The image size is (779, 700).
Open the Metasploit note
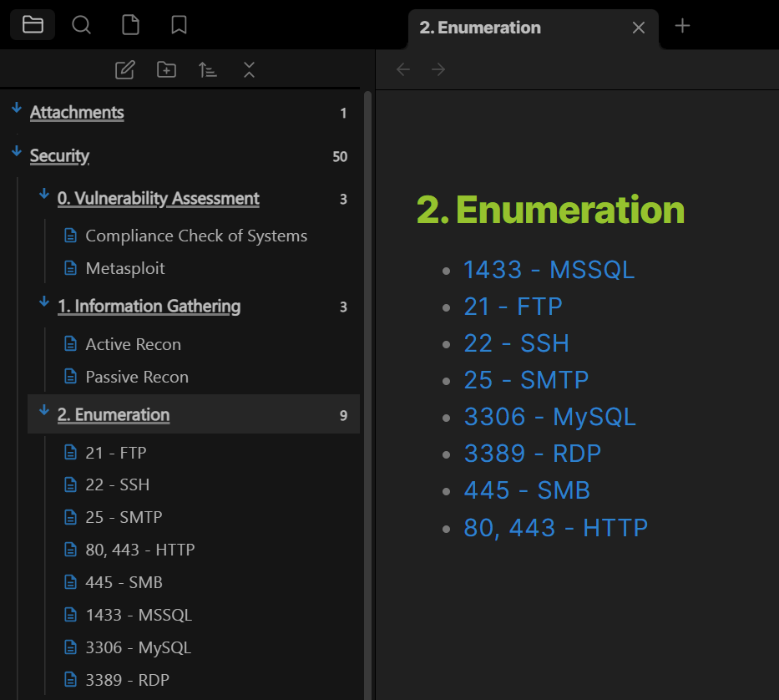125,268
